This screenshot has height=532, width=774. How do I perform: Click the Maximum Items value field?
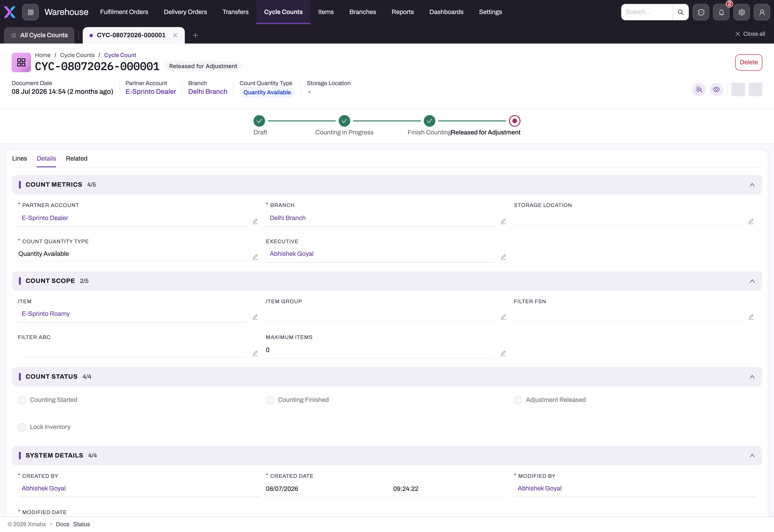point(380,350)
